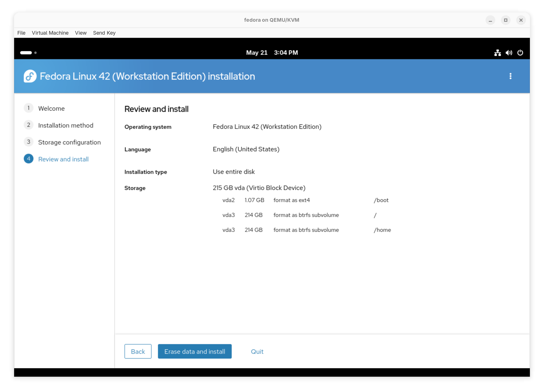
Task: Click the /boot mount point
Action: click(381, 200)
